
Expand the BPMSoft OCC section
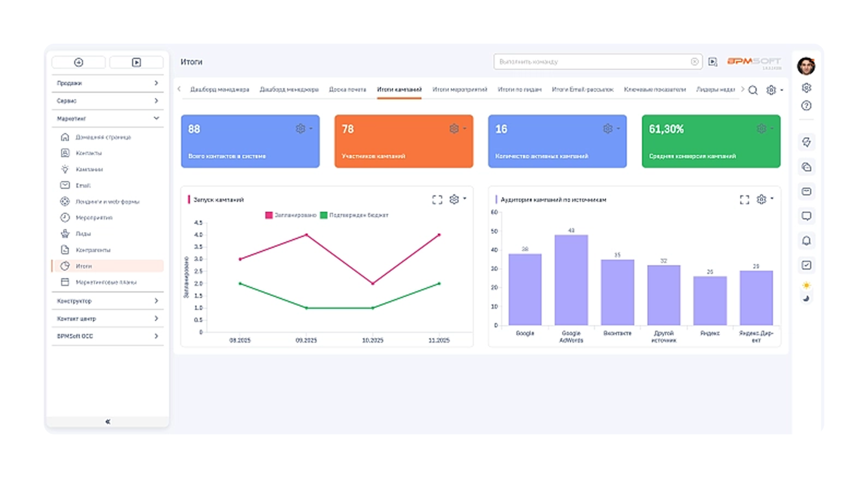(108, 336)
